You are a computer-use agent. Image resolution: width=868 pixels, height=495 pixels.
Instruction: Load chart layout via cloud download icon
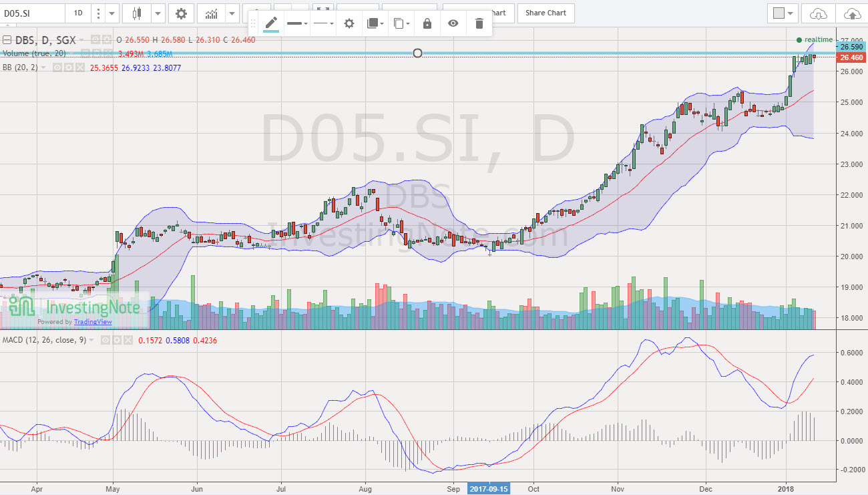817,13
